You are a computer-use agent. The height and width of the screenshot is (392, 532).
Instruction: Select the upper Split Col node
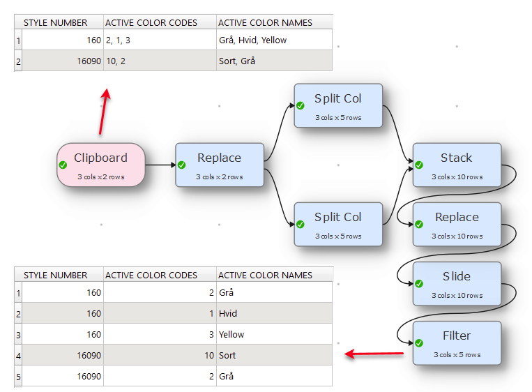(x=338, y=105)
